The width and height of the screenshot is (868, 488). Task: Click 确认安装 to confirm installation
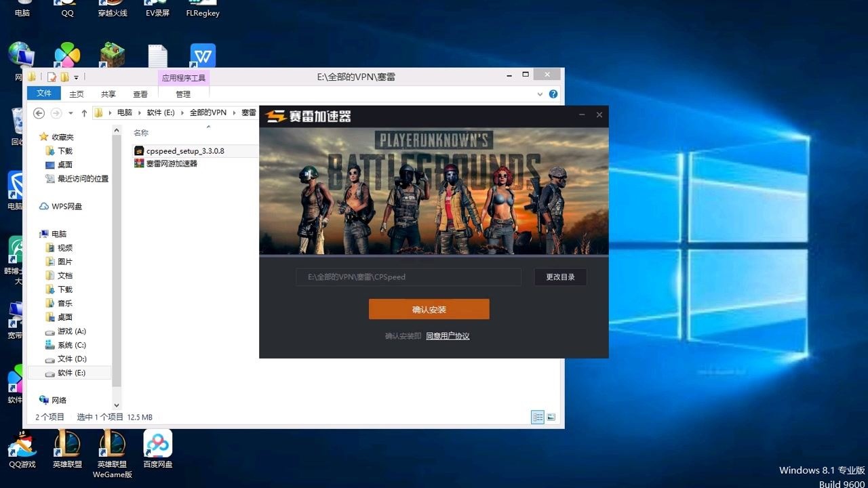429,309
